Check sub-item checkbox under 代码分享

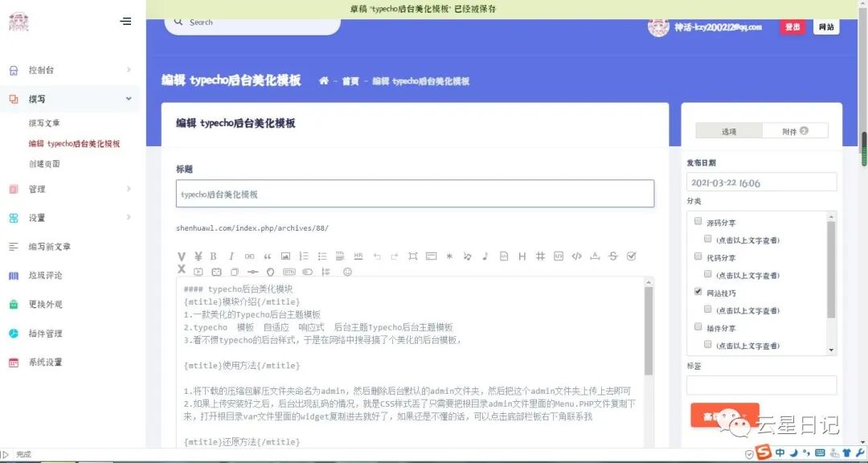click(707, 273)
